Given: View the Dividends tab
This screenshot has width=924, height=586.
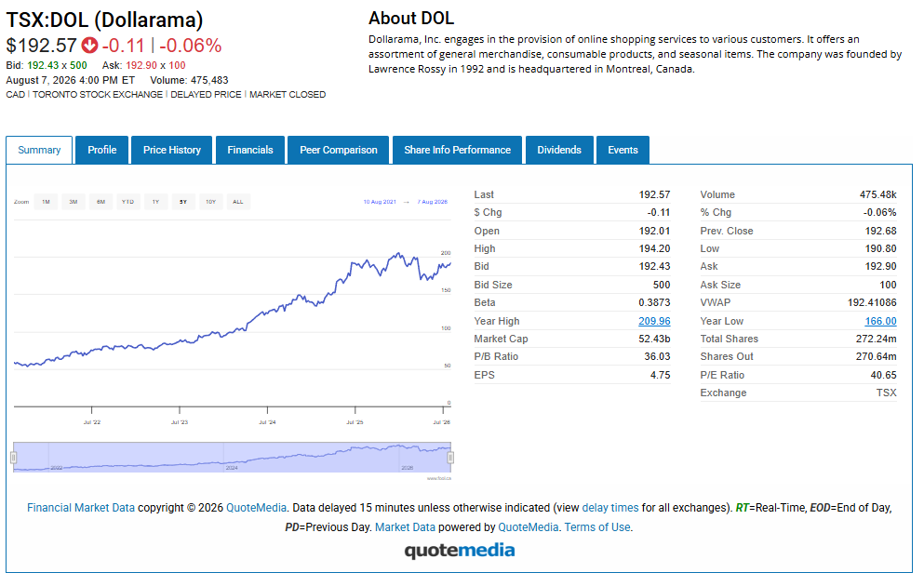Looking at the screenshot, I should click(x=559, y=150).
